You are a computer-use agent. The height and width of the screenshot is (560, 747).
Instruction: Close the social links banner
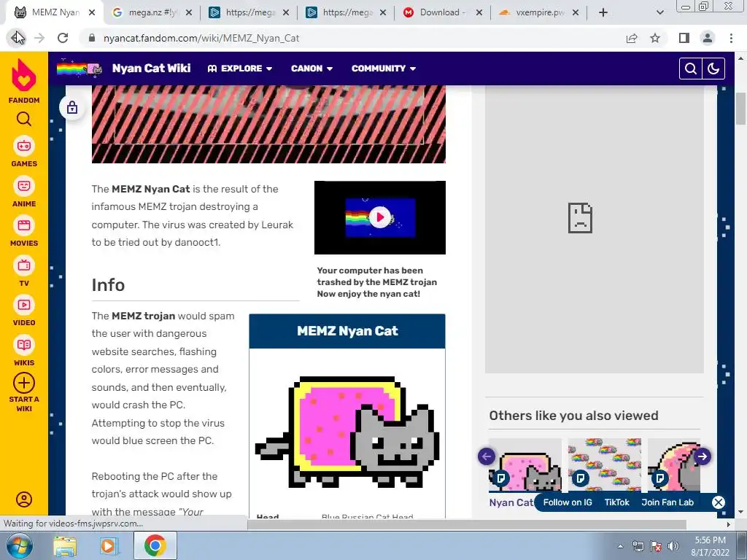718,502
